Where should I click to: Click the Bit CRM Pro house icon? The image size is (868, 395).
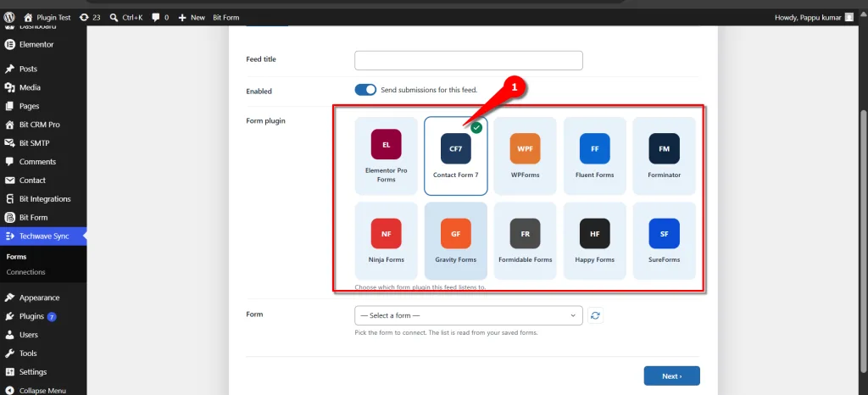tap(8, 125)
